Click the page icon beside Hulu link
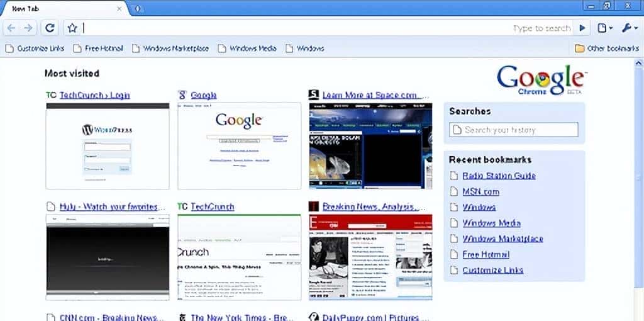 coord(50,206)
